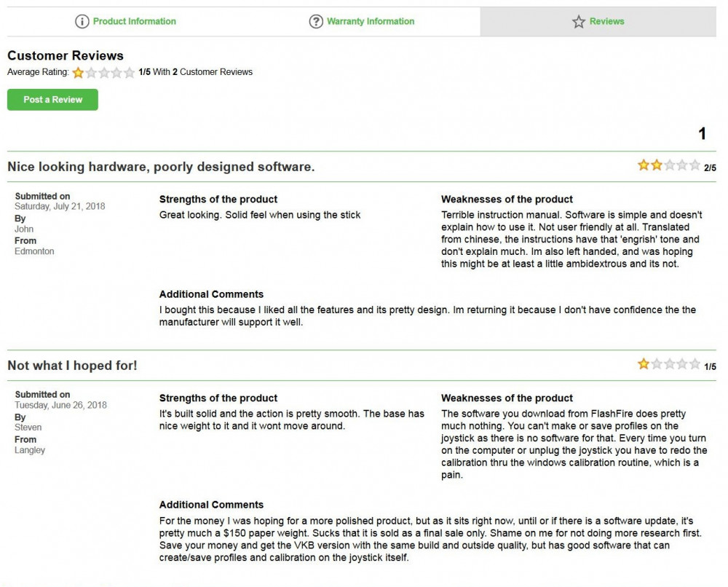This screenshot has width=728, height=587.
Task: Click the gold star in the Average Rating
Action: click(x=78, y=73)
